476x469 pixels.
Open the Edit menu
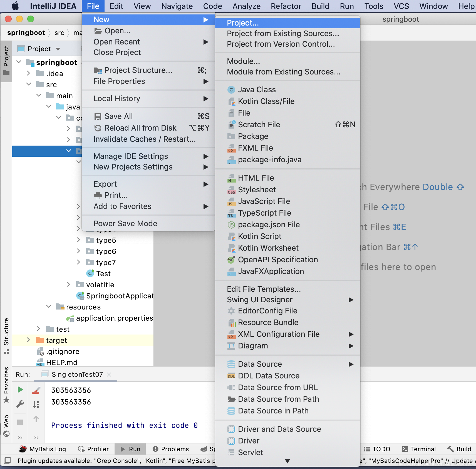pos(116,6)
